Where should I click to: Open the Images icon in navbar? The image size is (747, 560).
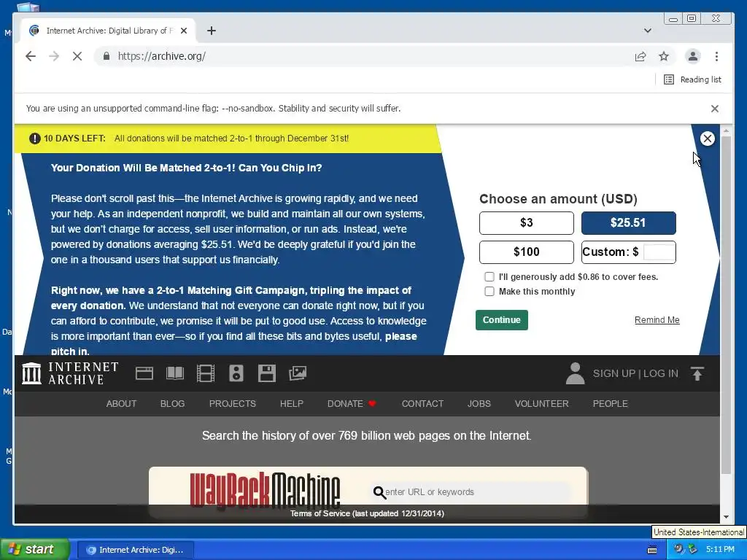click(x=298, y=373)
